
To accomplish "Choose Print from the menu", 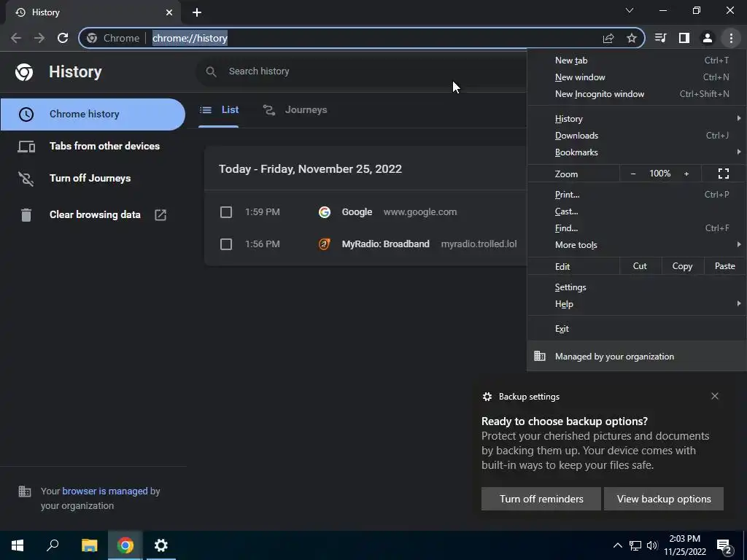I will (x=637, y=194).
